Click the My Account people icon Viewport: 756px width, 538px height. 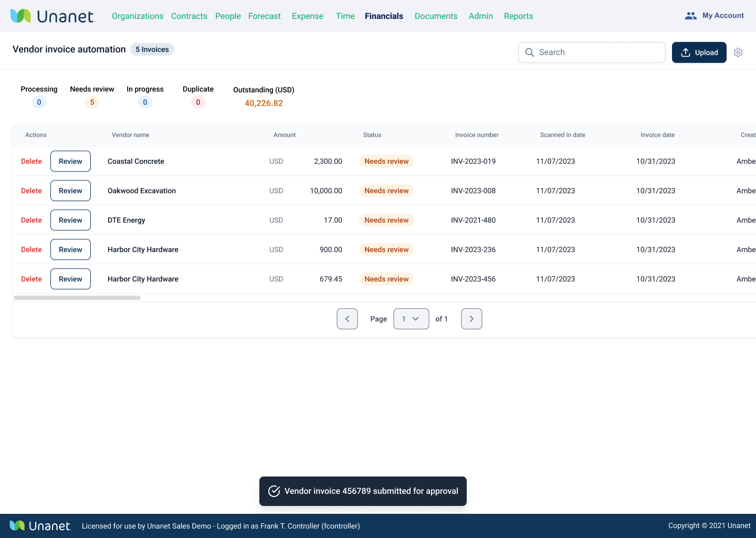pos(691,16)
